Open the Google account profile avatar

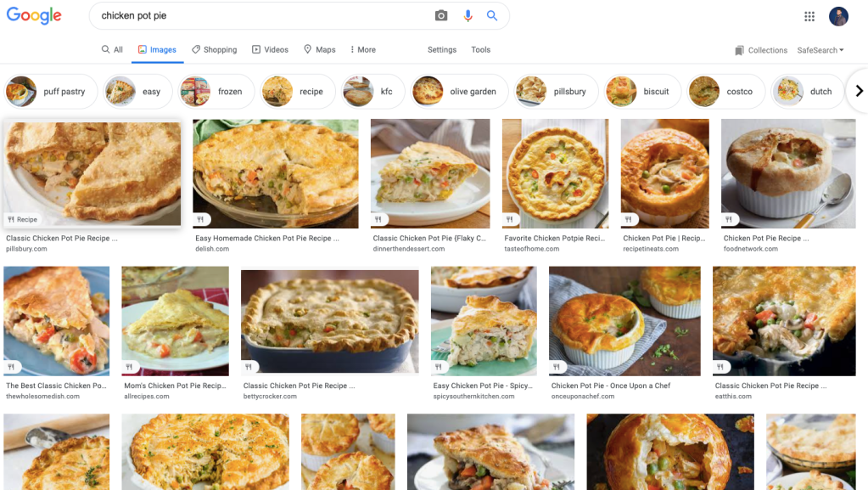(838, 16)
